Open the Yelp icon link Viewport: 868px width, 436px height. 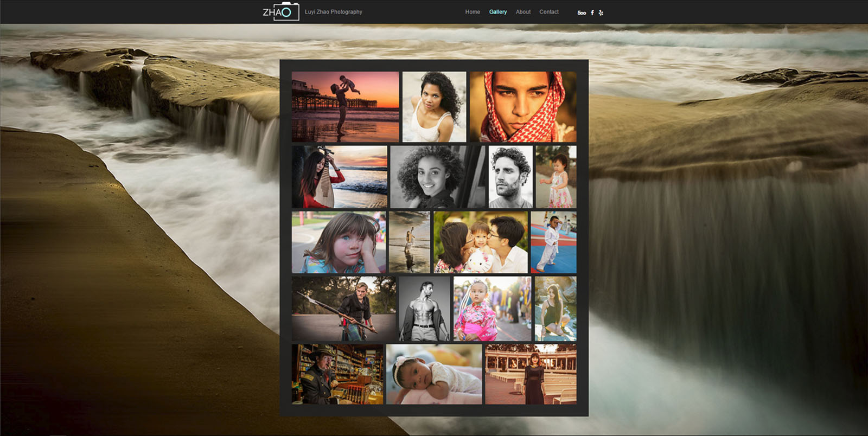tap(601, 12)
